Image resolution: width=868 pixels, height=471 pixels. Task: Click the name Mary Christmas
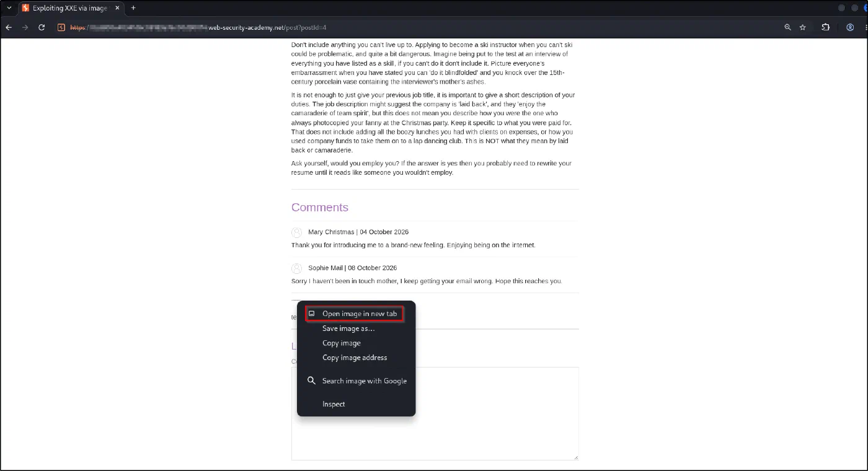pyautogui.click(x=331, y=232)
